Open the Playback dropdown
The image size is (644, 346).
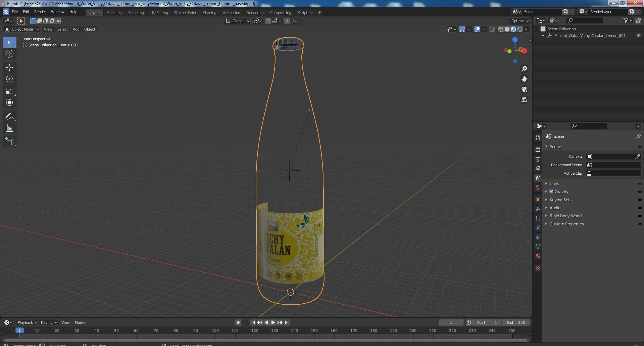[27, 322]
